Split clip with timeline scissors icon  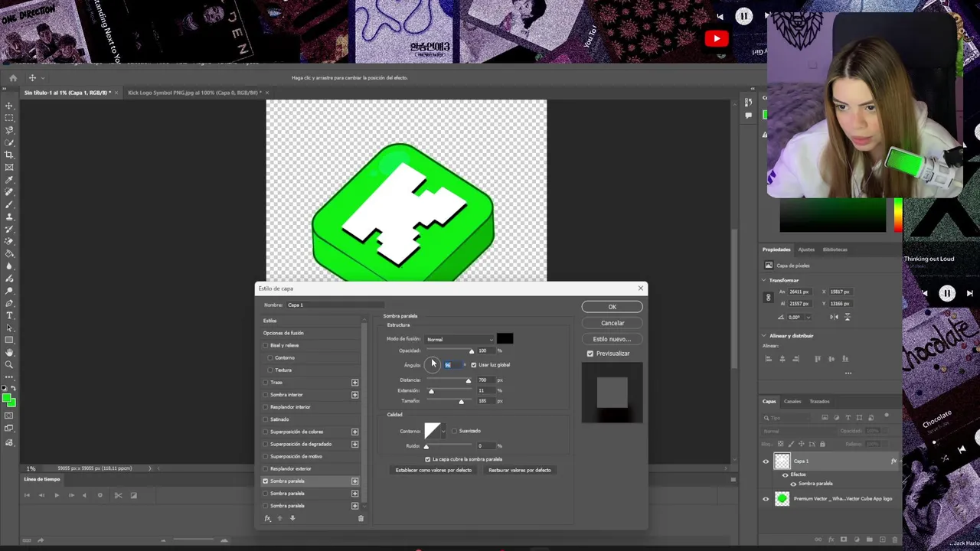(x=118, y=495)
